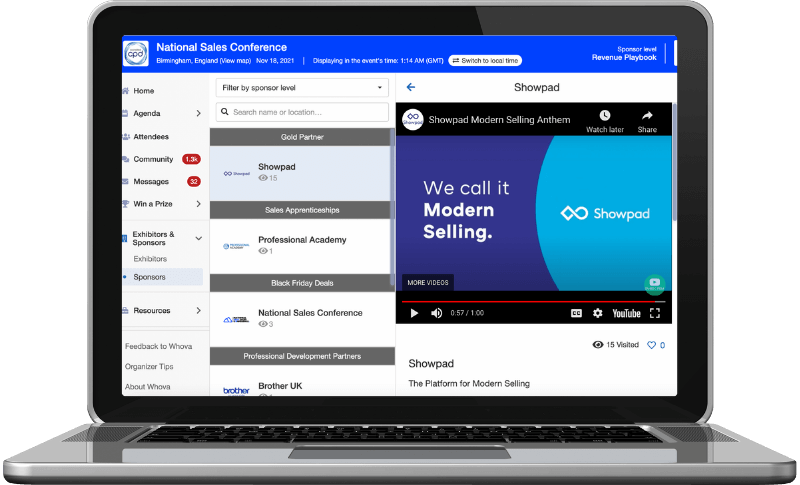Select the Brother UK sponsor row

click(302, 381)
